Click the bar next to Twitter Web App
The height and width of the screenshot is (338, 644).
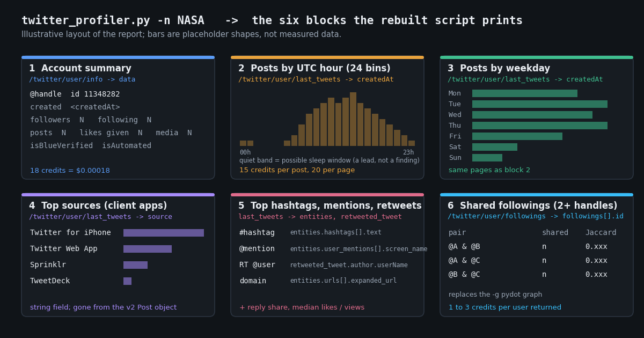[148, 249]
